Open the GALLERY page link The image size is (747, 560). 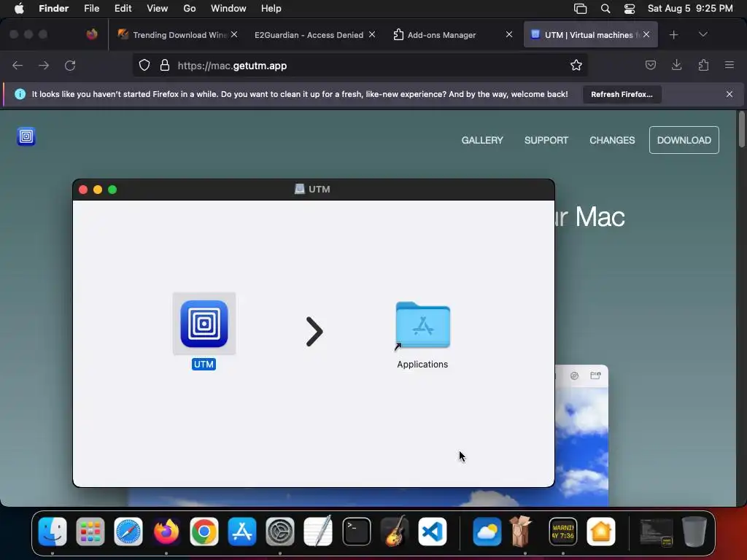(482, 140)
